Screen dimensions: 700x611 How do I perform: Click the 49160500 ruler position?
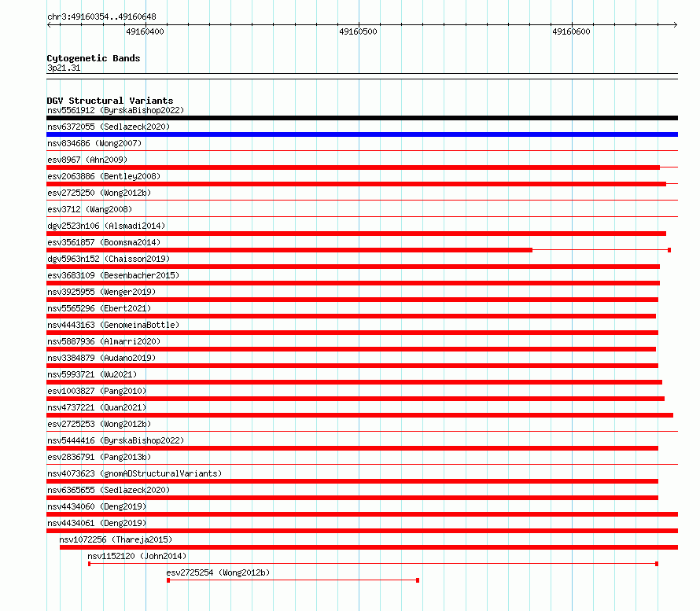358,31
